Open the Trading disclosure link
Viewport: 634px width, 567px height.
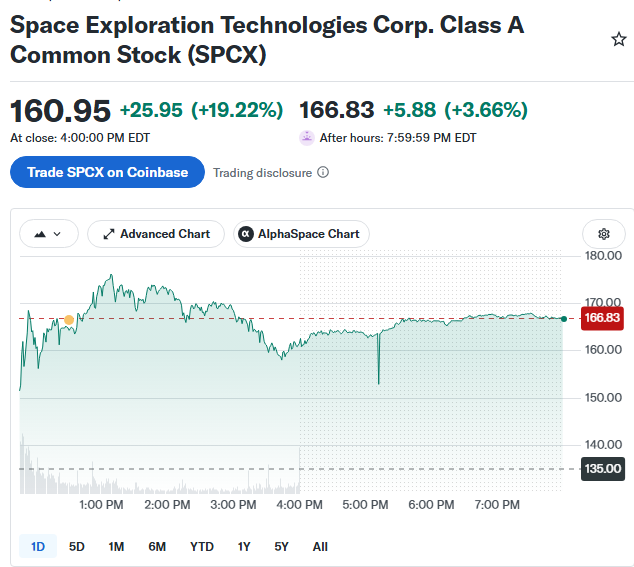[x=262, y=173]
